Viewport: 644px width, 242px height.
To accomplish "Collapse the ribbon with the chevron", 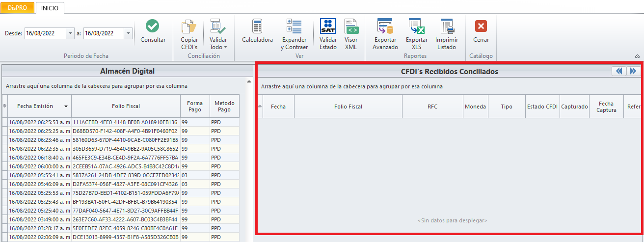I will [x=638, y=56].
